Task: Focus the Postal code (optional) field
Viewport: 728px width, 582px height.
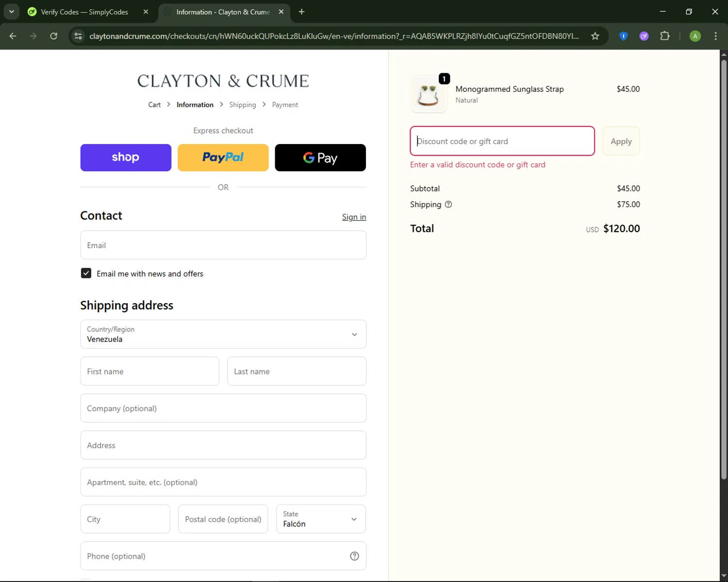Action: click(223, 519)
